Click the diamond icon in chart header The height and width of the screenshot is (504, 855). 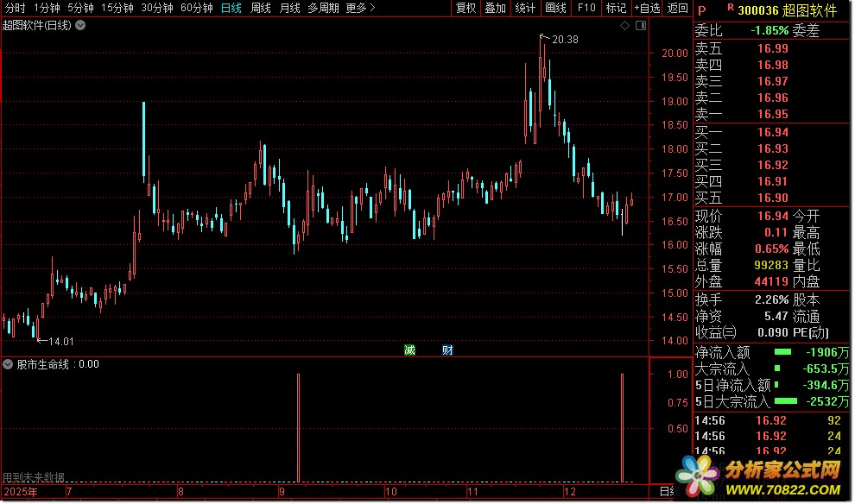click(625, 26)
